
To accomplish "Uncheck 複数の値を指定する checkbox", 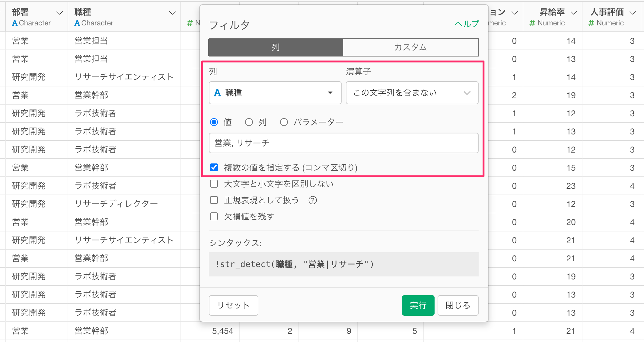I will (x=214, y=167).
